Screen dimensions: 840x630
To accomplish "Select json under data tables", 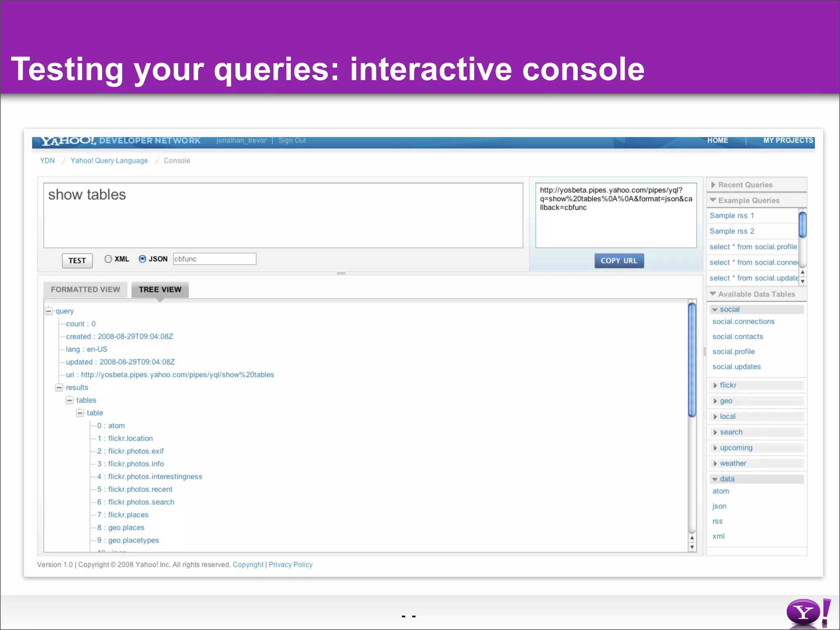I will click(719, 506).
